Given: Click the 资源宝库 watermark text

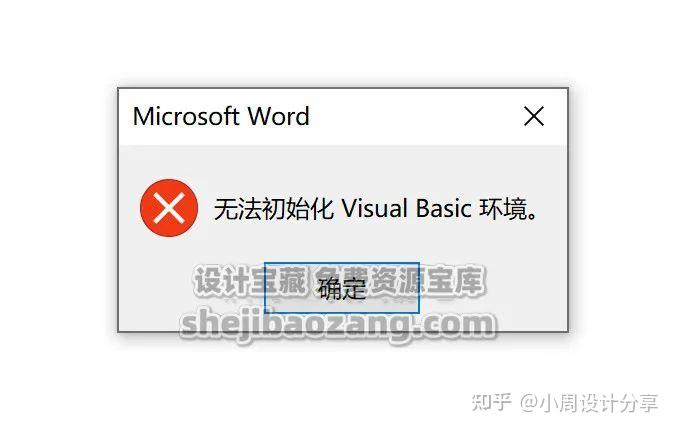Looking at the screenshot, I should click(x=428, y=281).
